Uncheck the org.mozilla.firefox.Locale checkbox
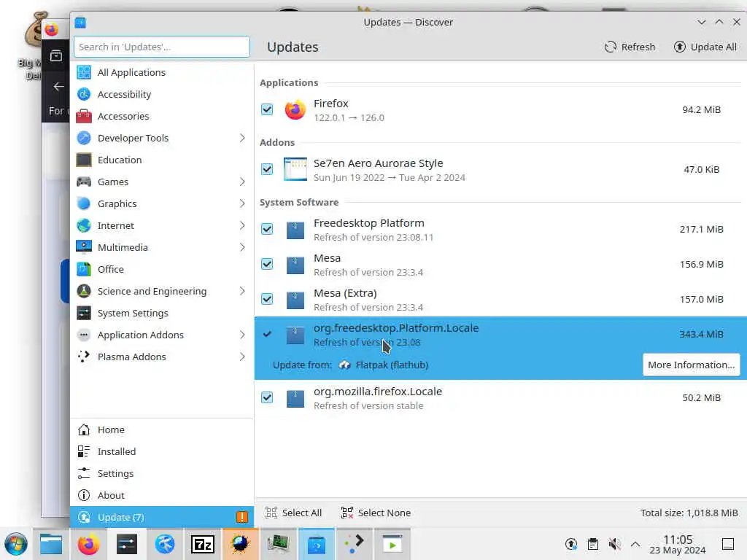The width and height of the screenshot is (747, 560). [x=267, y=397]
